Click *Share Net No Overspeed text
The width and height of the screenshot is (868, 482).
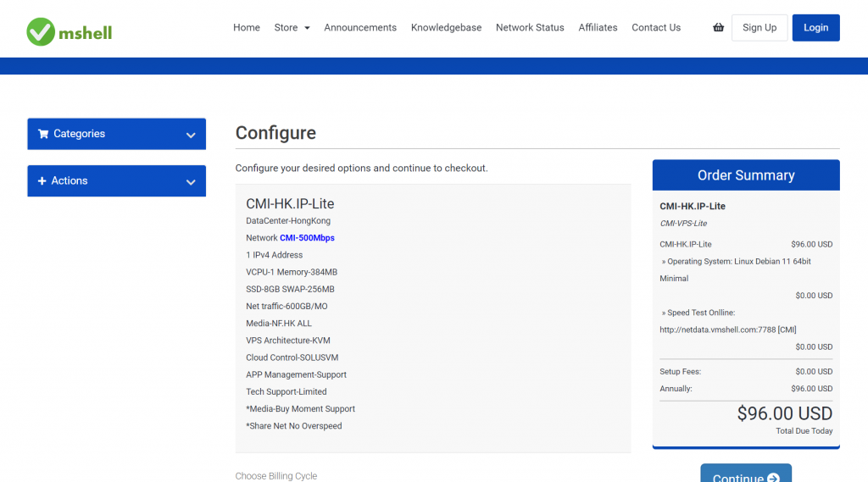click(x=294, y=426)
